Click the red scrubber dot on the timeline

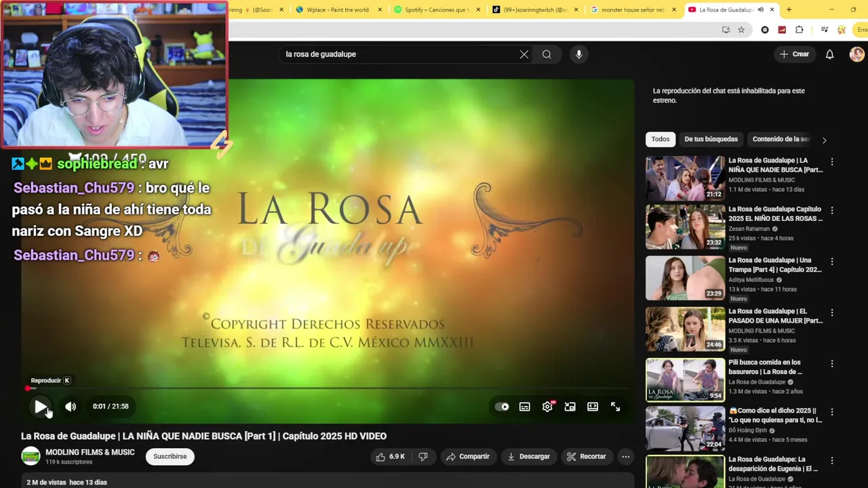pos(28,388)
